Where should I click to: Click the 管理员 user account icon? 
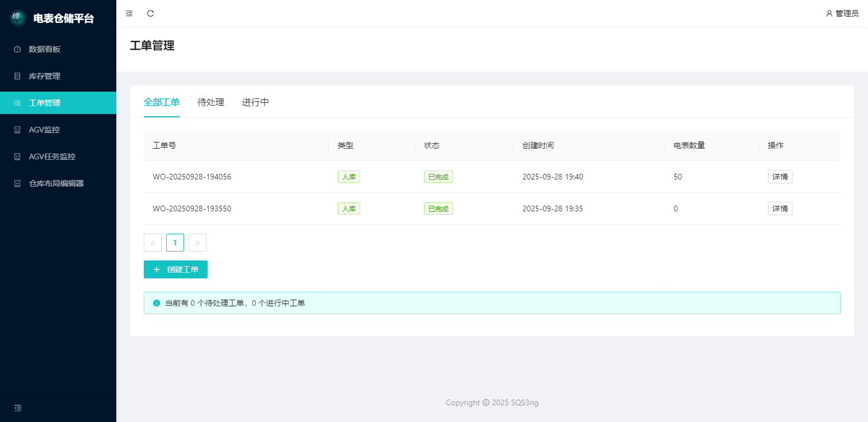point(829,13)
